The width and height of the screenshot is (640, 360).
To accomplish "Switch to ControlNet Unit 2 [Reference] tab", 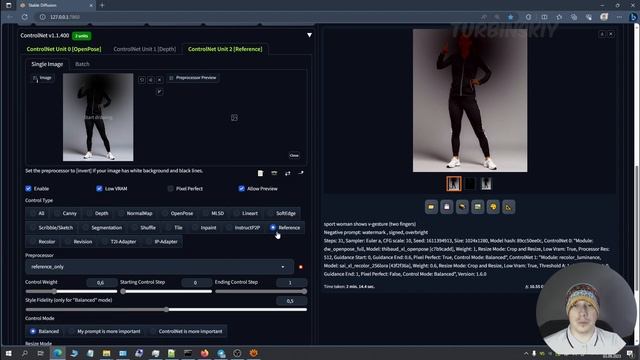I will (x=225, y=49).
